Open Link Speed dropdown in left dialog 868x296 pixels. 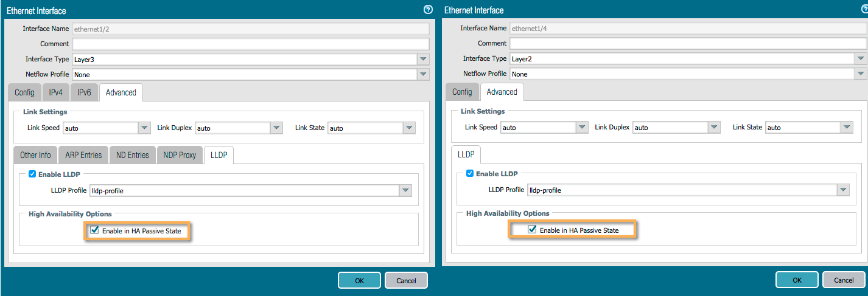tap(144, 128)
